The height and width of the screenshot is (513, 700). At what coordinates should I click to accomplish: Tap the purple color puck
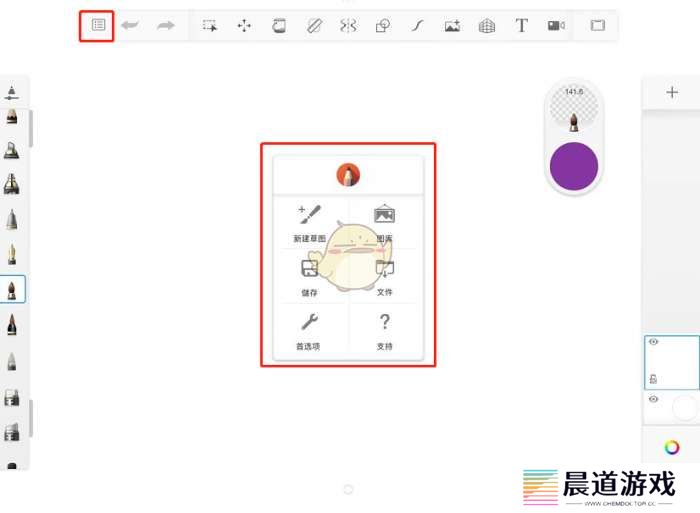click(574, 165)
